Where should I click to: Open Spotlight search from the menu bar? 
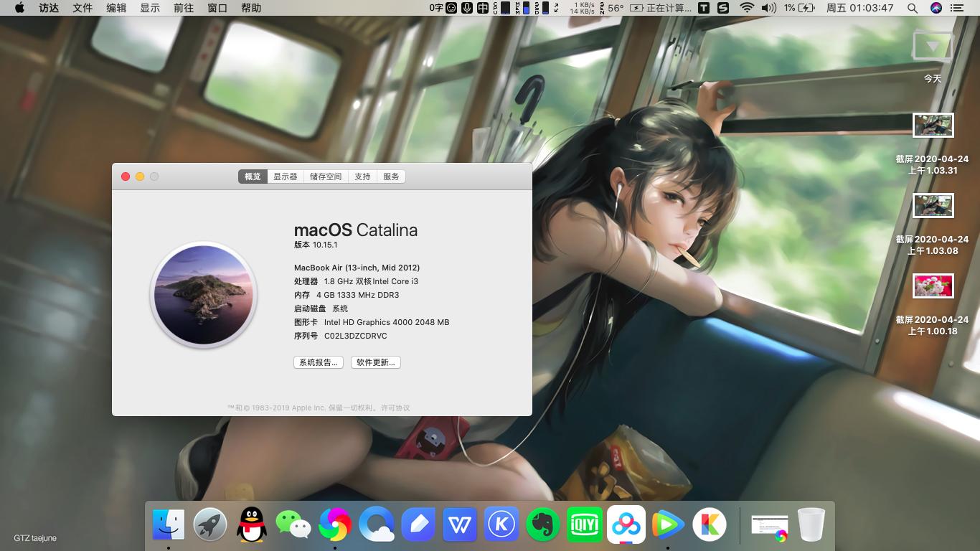click(x=913, y=8)
